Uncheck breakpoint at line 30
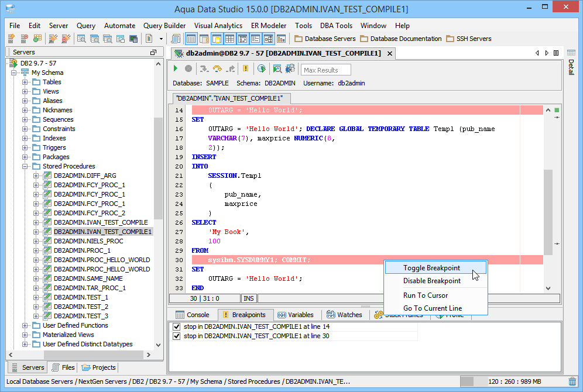Screen dimensions: 583x392 [177, 336]
